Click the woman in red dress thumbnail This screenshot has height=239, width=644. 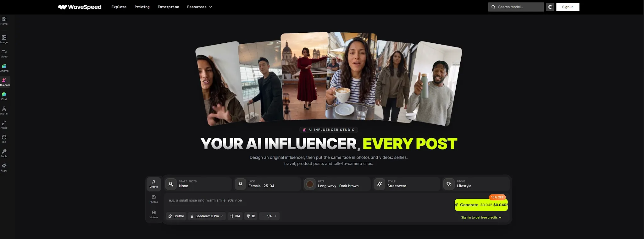click(304, 76)
